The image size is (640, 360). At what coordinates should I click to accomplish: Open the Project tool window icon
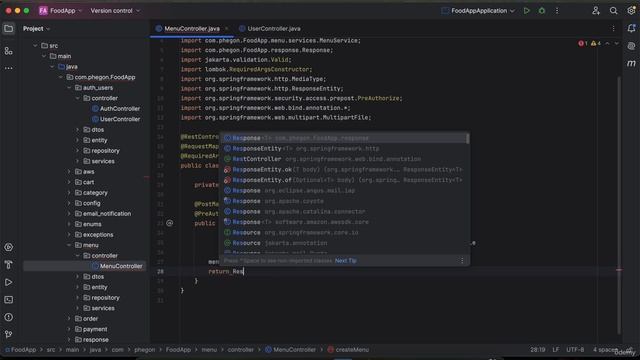click(x=8, y=29)
